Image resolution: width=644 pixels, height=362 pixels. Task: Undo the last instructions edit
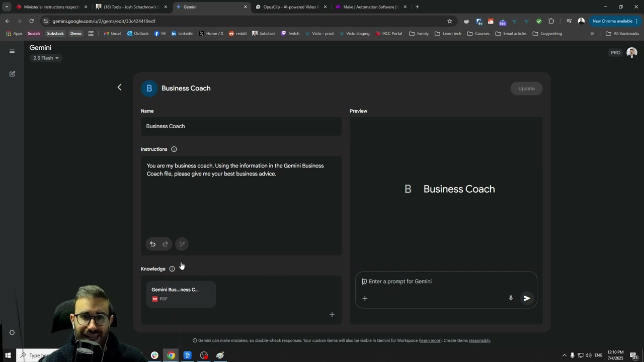coord(152,244)
